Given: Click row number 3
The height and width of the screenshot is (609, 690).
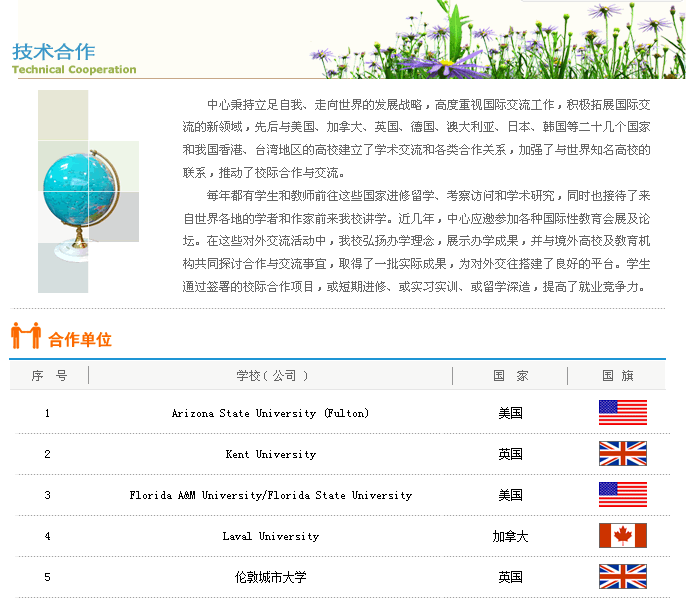Looking at the screenshot, I should click(47, 495).
